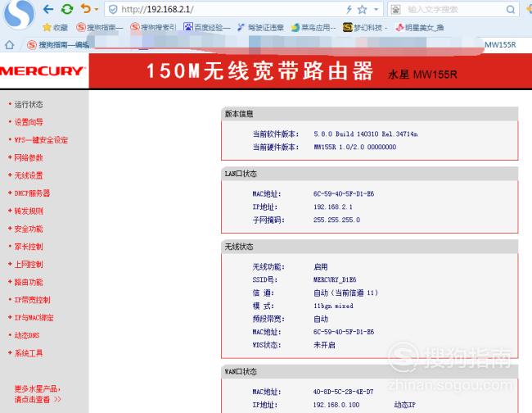This screenshot has height=413, width=532.
Task: Click the orange undo restore icon
Action: (x=85, y=8)
